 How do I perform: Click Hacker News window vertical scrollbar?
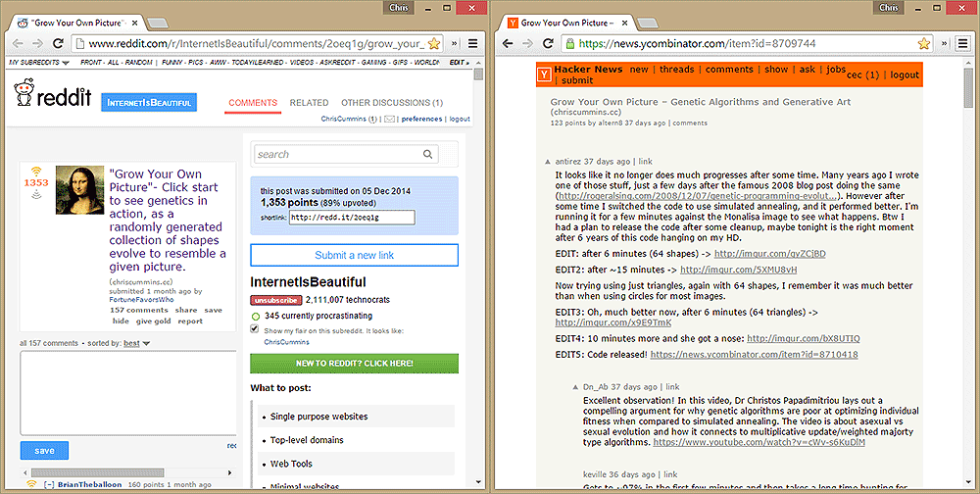[968, 88]
